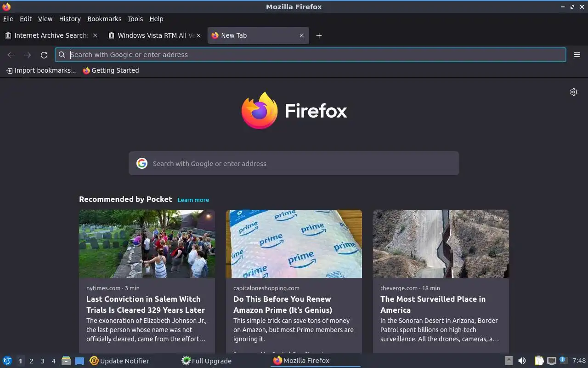Switch to workspace 4 in the pager
Viewport: 588px width, 368px height.
53,361
